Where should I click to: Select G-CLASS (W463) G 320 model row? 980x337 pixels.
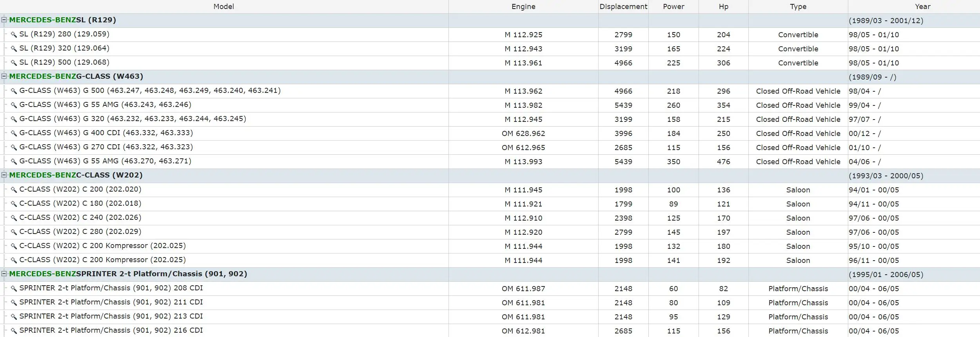(133, 119)
